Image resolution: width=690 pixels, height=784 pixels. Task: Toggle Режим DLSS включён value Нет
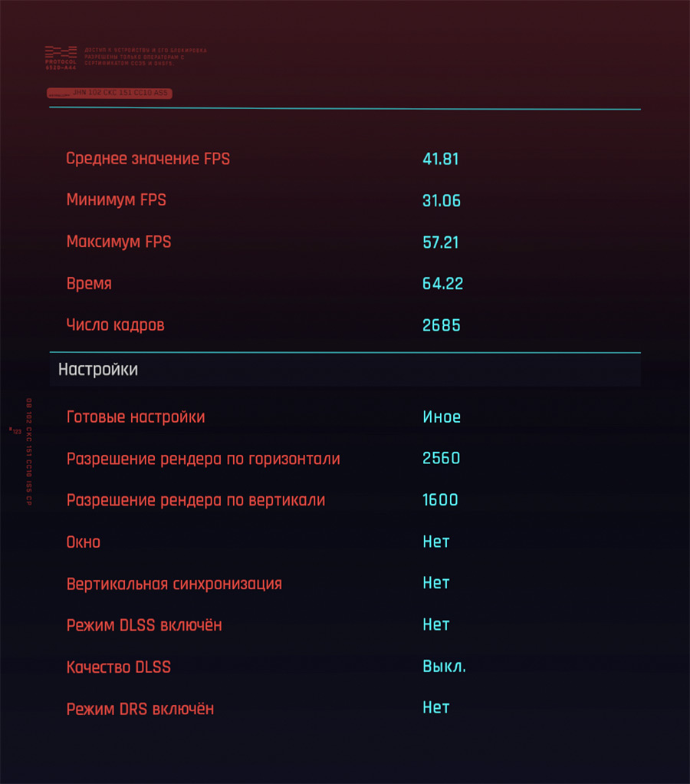(x=436, y=624)
